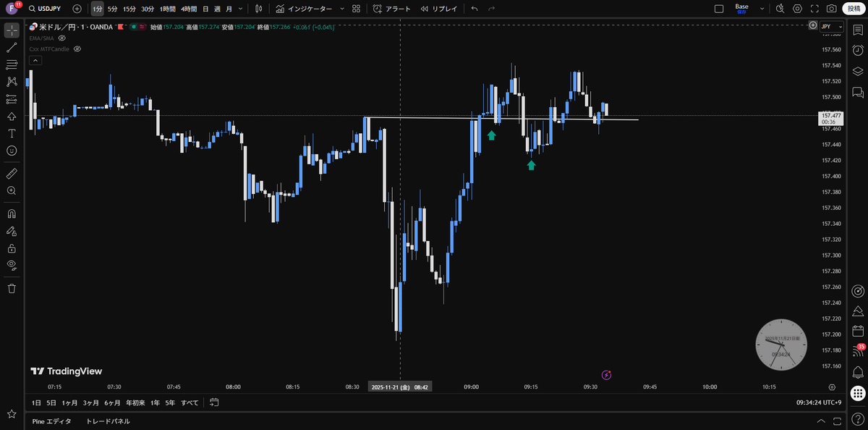The width and height of the screenshot is (868, 430).
Task: Start bar リプレイ replay
Action: pos(439,9)
